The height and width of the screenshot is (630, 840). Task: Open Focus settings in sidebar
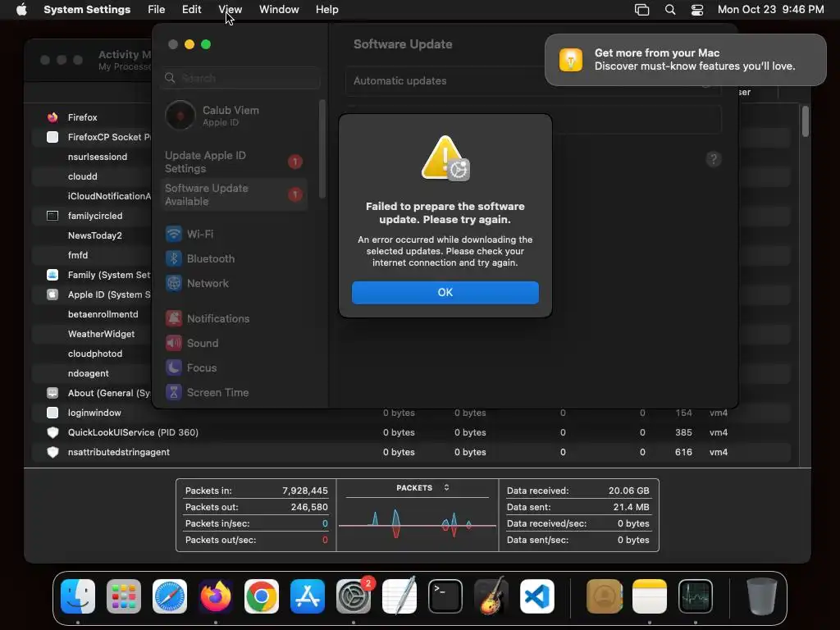tap(190, 368)
